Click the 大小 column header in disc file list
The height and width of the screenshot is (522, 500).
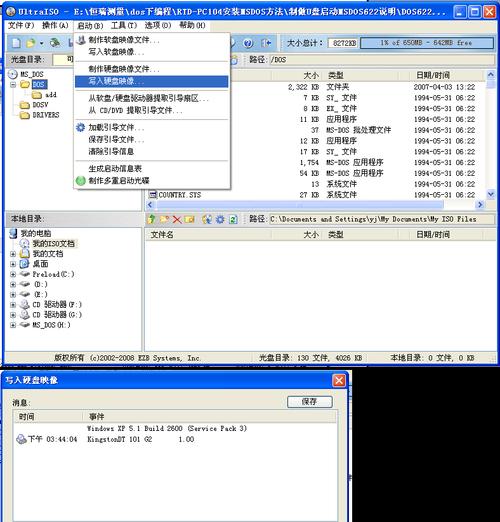[311, 75]
